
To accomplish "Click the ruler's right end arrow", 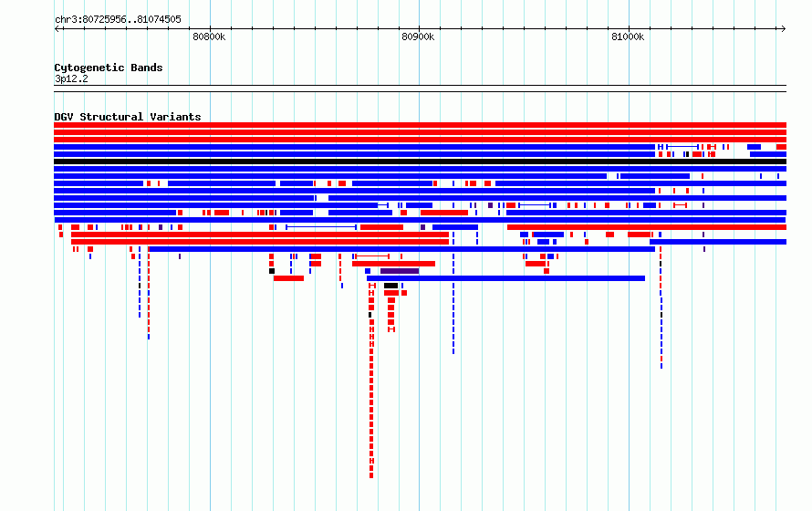I will point(783,29).
